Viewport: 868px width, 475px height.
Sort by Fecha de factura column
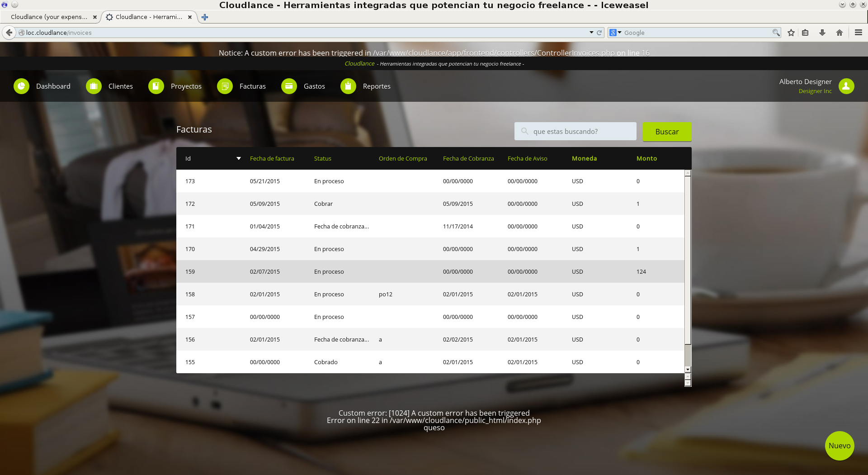[272, 158]
